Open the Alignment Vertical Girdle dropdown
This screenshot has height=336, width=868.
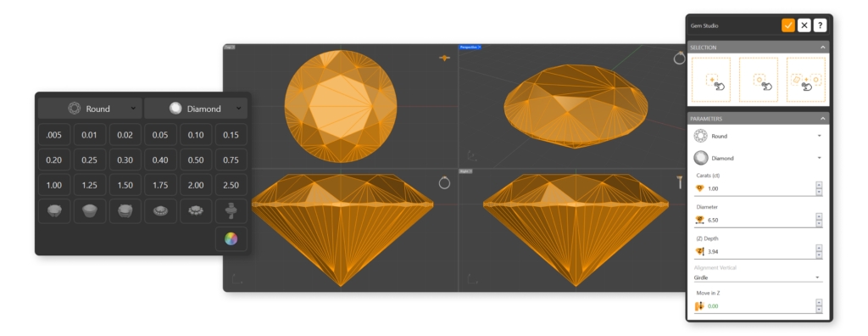[758, 277]
